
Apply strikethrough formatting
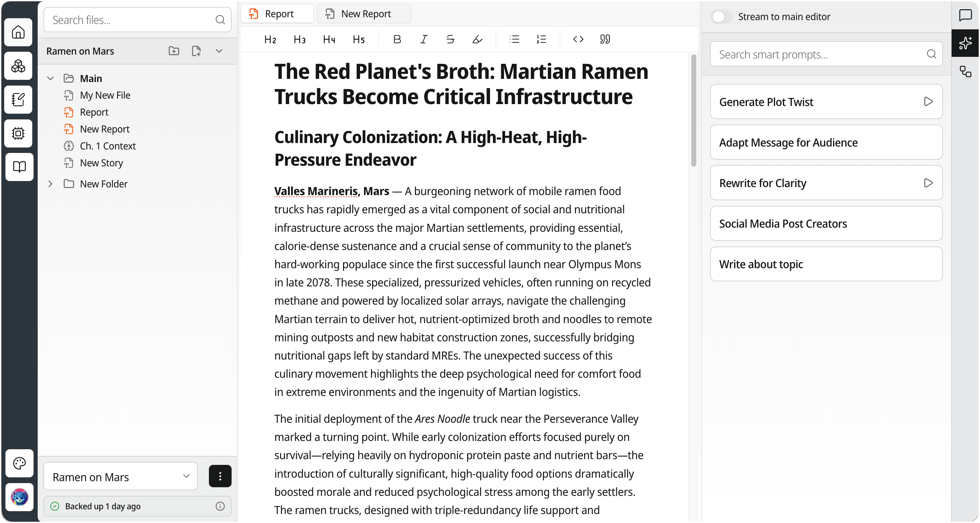tap(450, 39)
